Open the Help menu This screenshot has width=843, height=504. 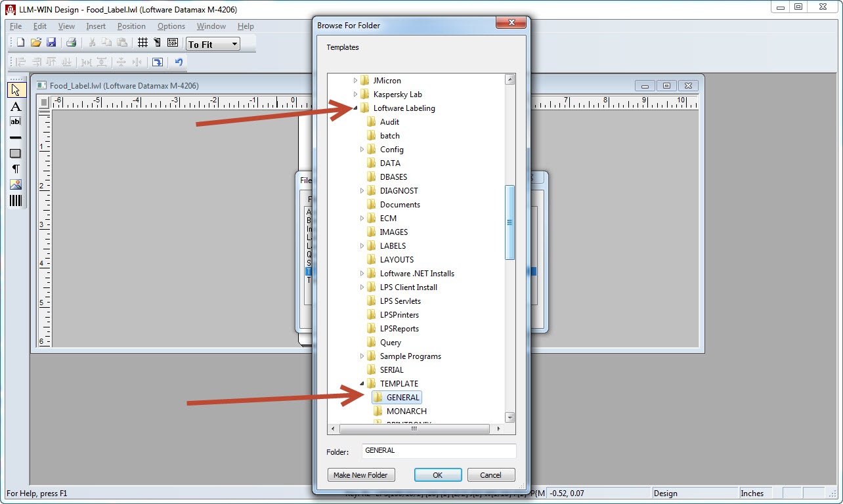click(246, 26)
